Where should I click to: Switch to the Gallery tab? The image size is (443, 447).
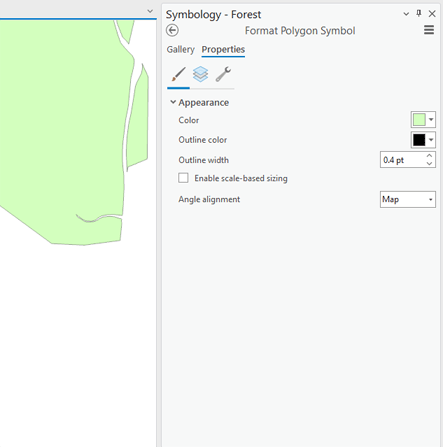pyautogui.click(x=180, y=49)
